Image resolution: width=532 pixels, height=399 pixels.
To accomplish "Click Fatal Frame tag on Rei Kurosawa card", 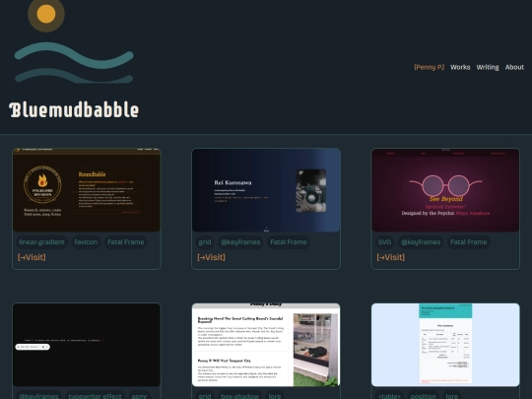I will click(289, 242).
